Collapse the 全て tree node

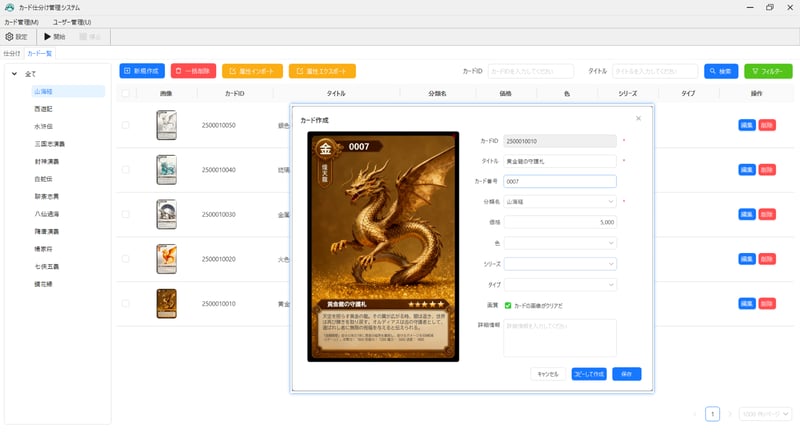[x=14, y=74]
